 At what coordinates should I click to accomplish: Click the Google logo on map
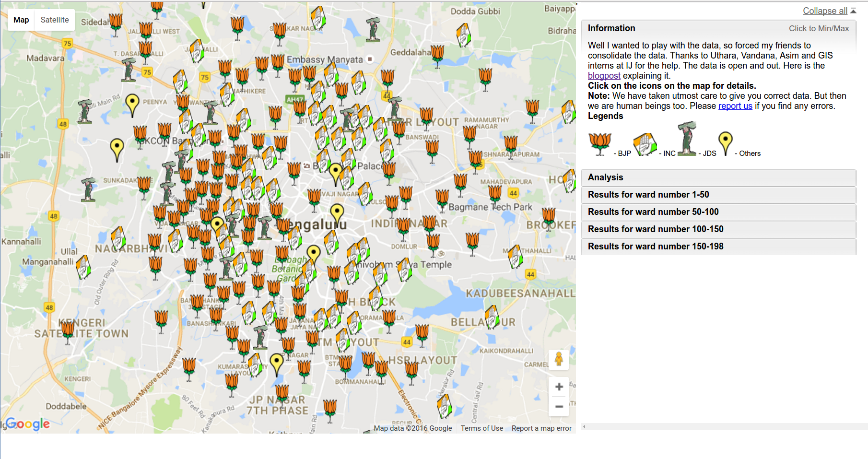[x=28, y=424]
